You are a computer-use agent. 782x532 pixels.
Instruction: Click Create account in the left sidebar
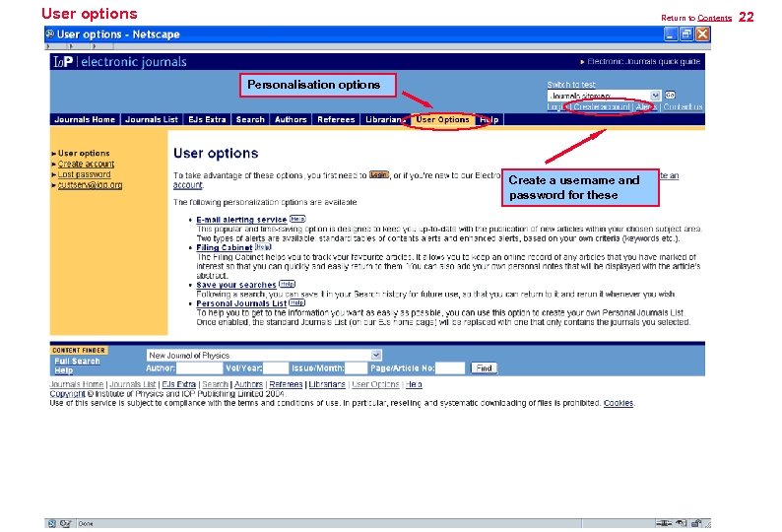[86, 164]
